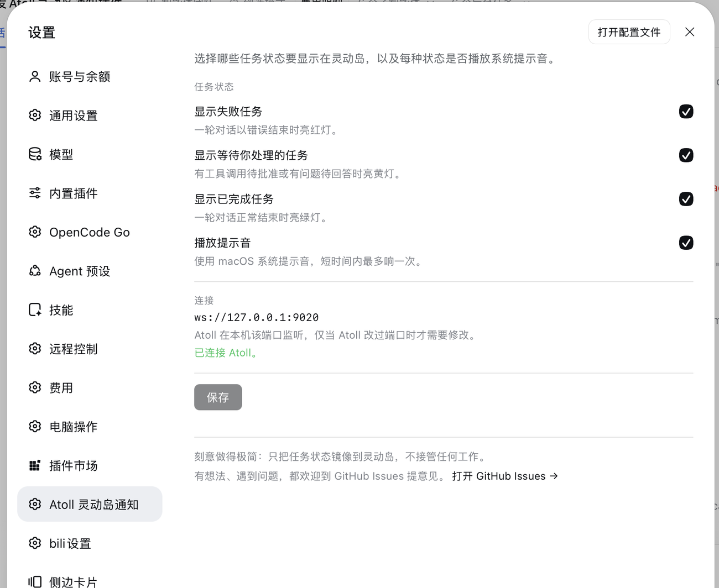Go to 费用 section

tap(90, 387)
